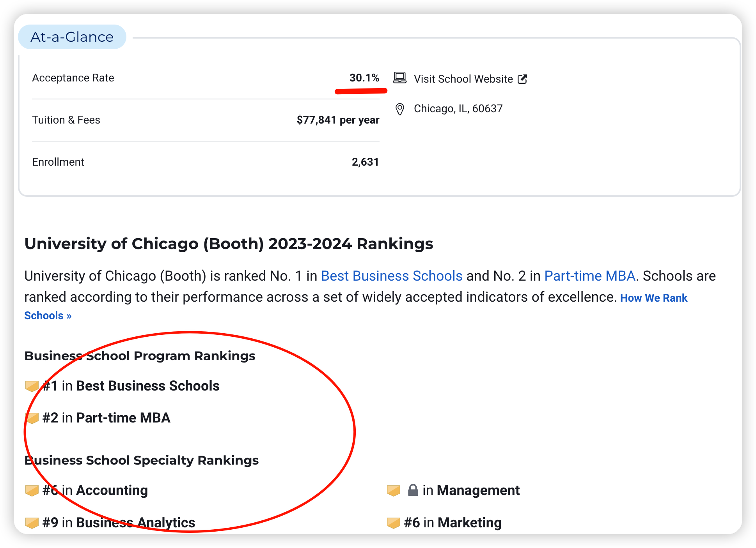The image size is (756, 548).
Task: Open the #2 in Part-time MBA ranking
Action: (x=106, y=418)
